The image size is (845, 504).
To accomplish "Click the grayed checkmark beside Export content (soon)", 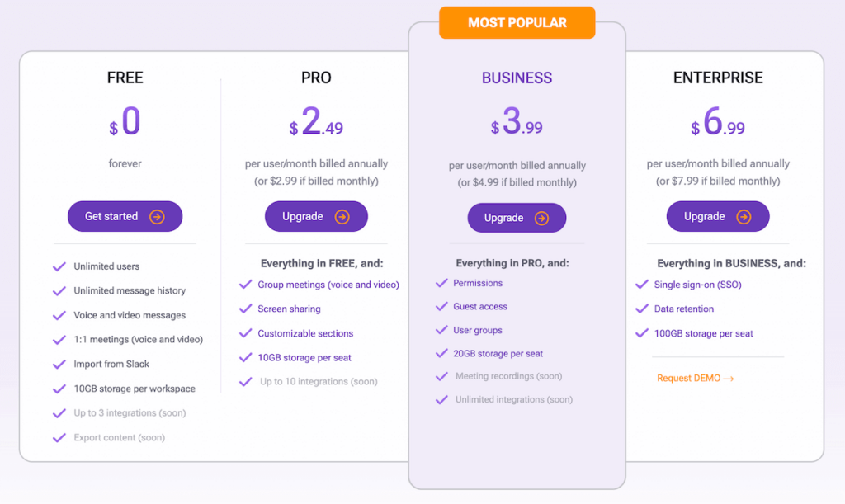I will pyautogui.click(x=59, y=437).
